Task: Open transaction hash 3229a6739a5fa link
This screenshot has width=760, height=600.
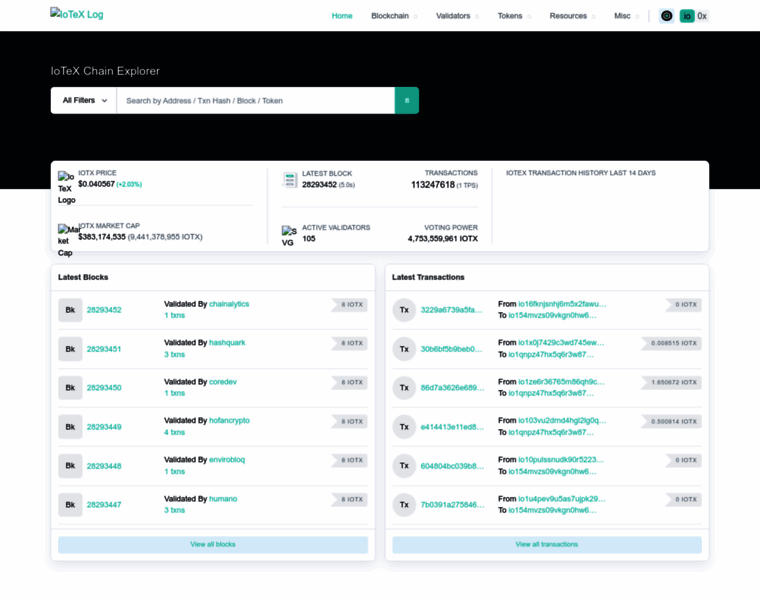Action: pos(451,310)
